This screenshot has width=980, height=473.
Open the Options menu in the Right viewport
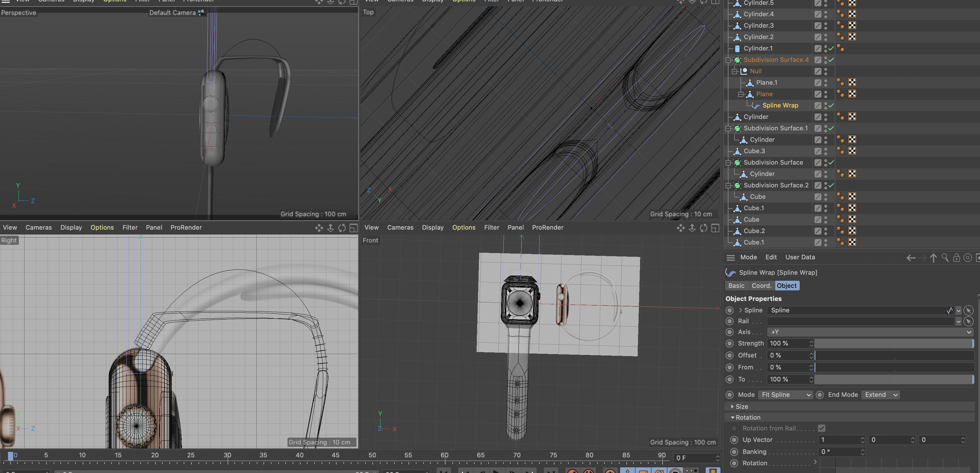[102, 228]
